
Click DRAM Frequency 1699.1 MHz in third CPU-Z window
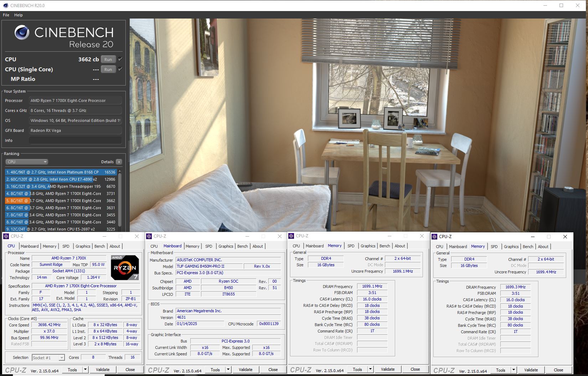click(x=372, y=286)
